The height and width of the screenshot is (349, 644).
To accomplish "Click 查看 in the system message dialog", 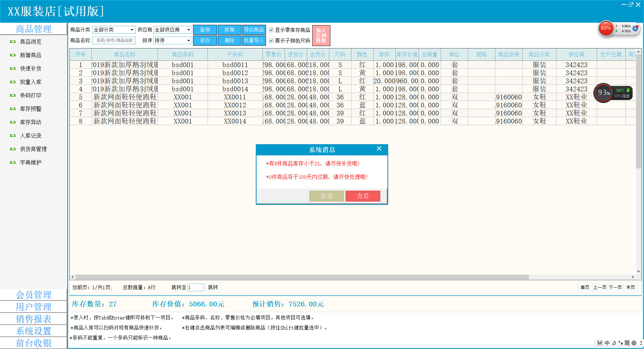I will point(363,196).
